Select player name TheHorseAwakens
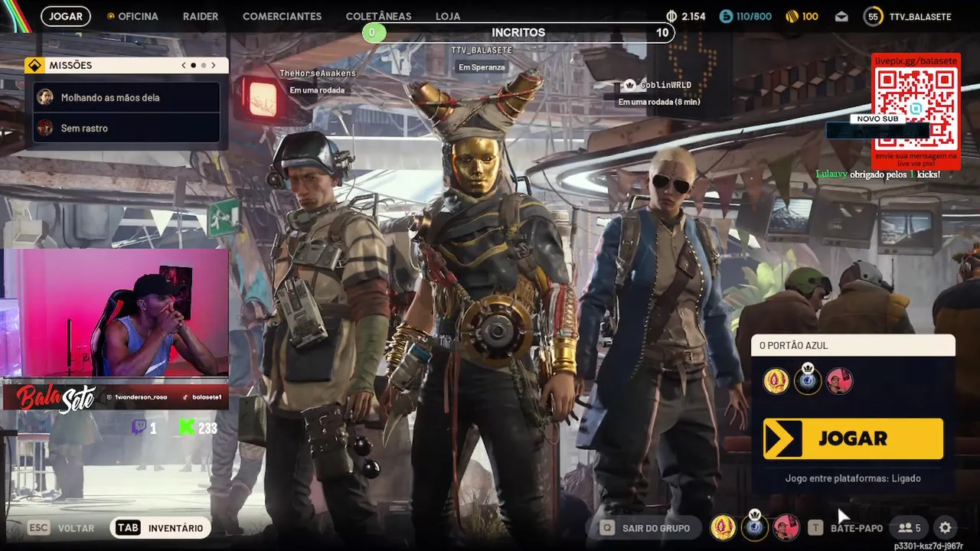980x551 pixels. (x=318, y=73)
